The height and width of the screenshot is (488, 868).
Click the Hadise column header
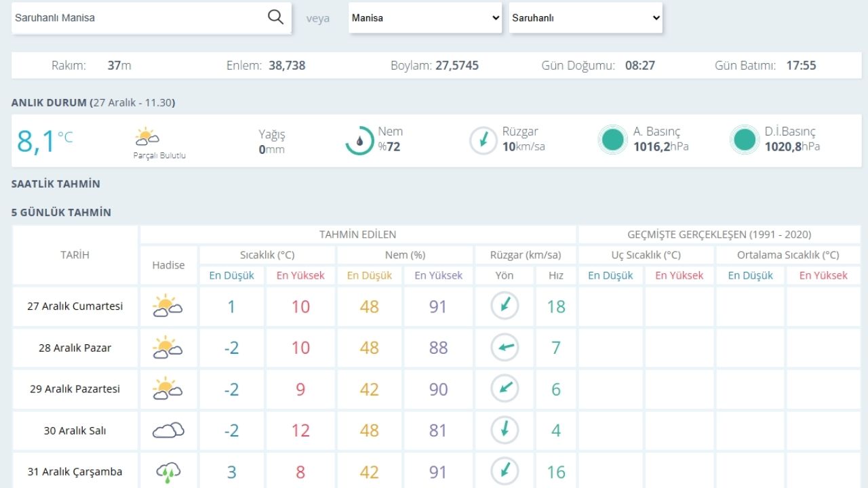coord(168,265)
